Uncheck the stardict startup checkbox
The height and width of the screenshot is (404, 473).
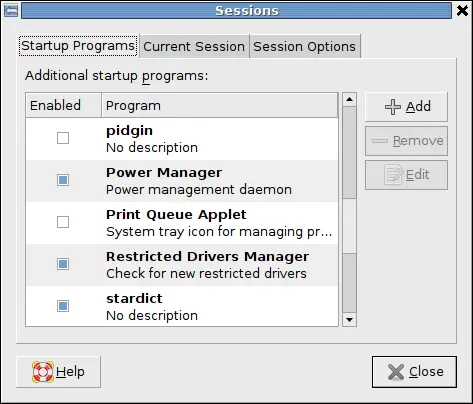click(63, 306)
